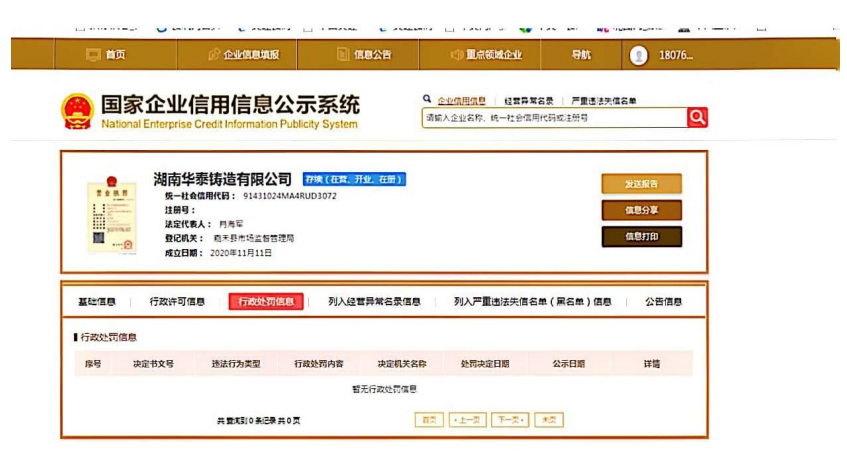
Task: Click the company name 湖南华泰铸造有限公司
Action: coord(223,179)
